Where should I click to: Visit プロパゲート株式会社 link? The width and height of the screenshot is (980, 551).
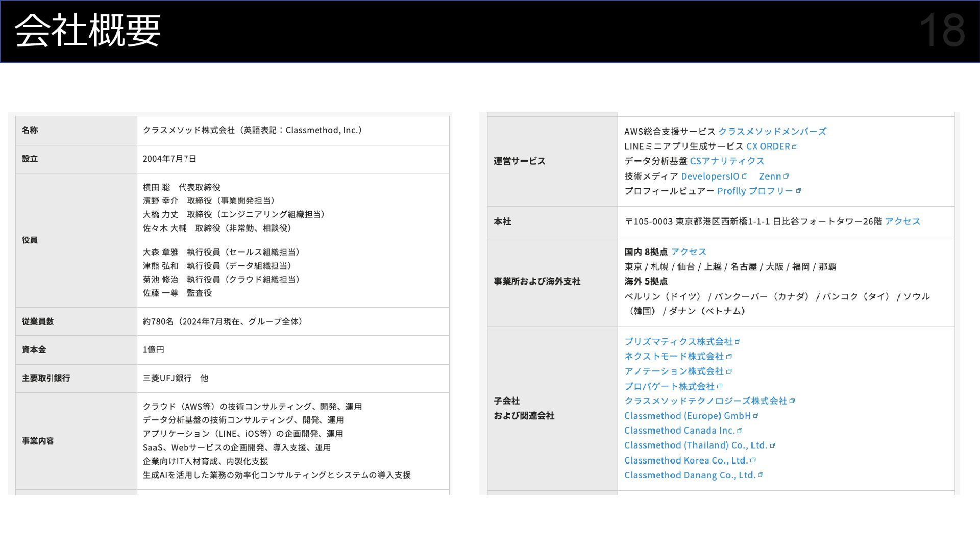[x=669, y=387]
